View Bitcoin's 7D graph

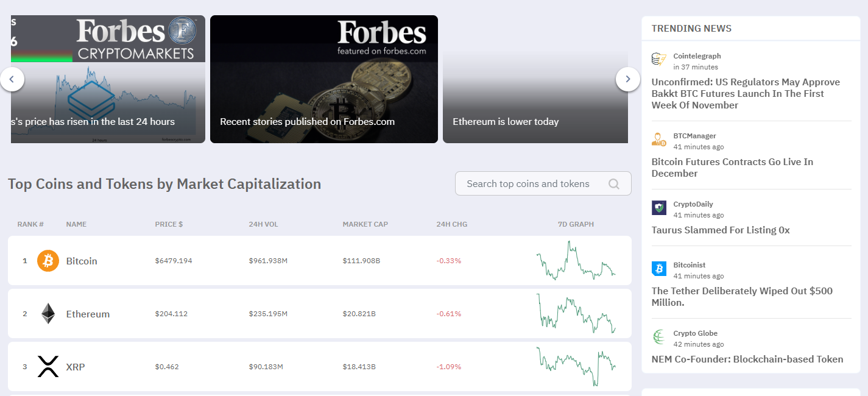click(576, 260)
